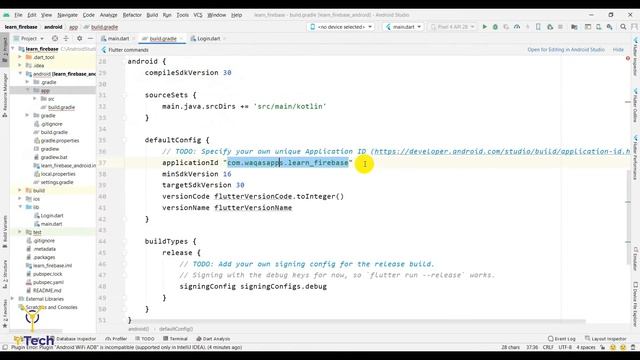Select gradle.properties file in tree
Viewport: 640px width, 360px height.
point(60,140)
